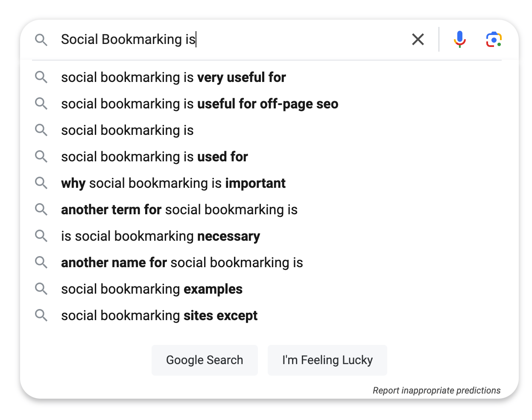Image resolution: width=532 pixels, height=420 pixels.
Task: Click the search icon beside 'very useful for' suggestion
Action: (41, 77)
